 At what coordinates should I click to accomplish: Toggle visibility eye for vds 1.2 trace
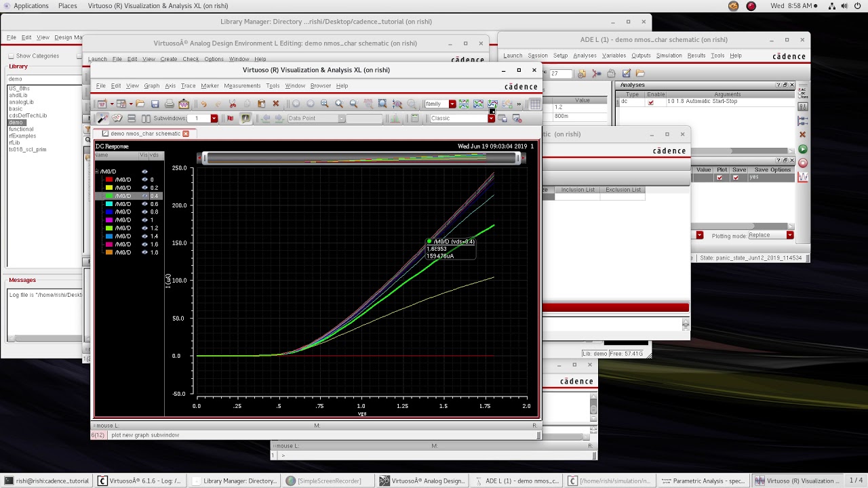pos(144,228)
